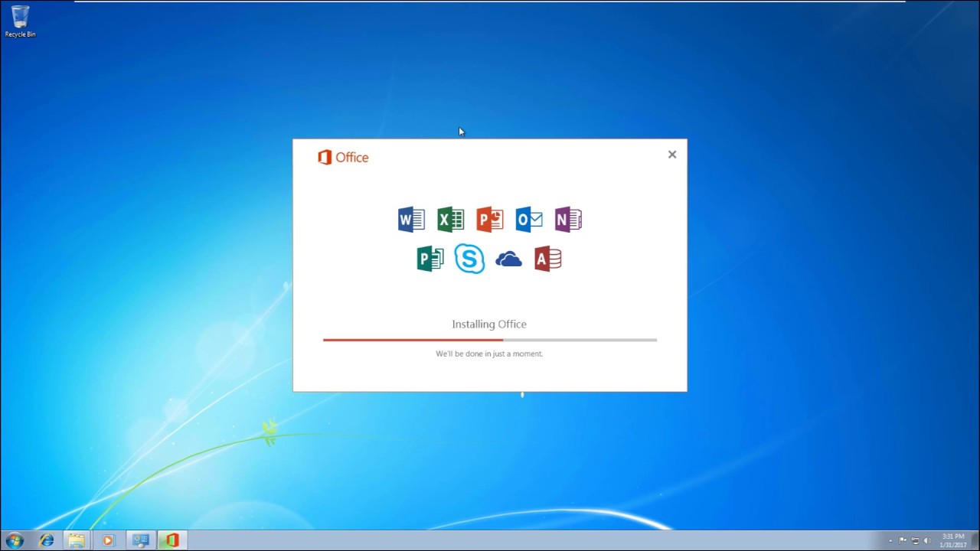Launch Internet Explorer from the taskbar

(x=47, y=540)
